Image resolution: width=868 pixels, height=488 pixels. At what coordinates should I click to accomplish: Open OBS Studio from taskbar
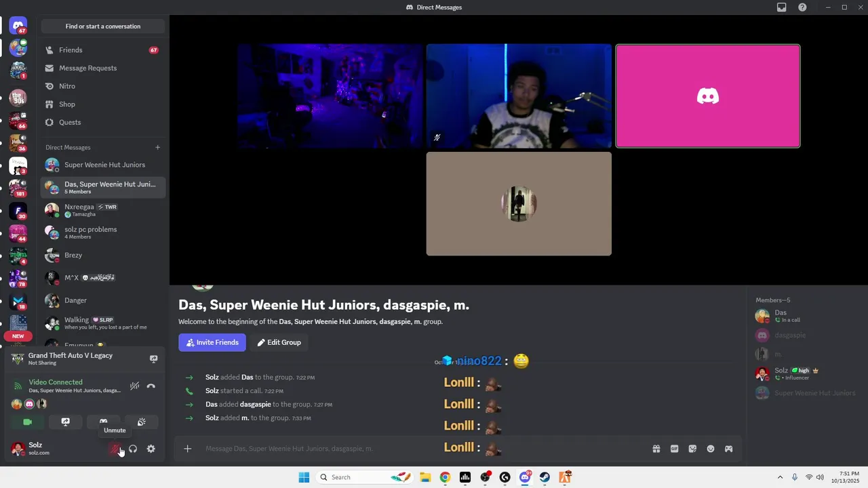click(485, 477)
